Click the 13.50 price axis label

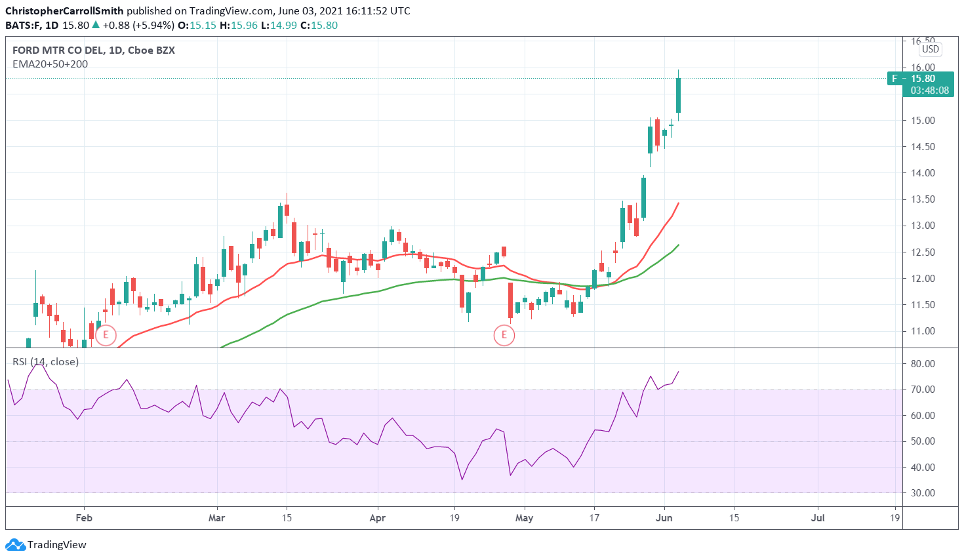923,199
